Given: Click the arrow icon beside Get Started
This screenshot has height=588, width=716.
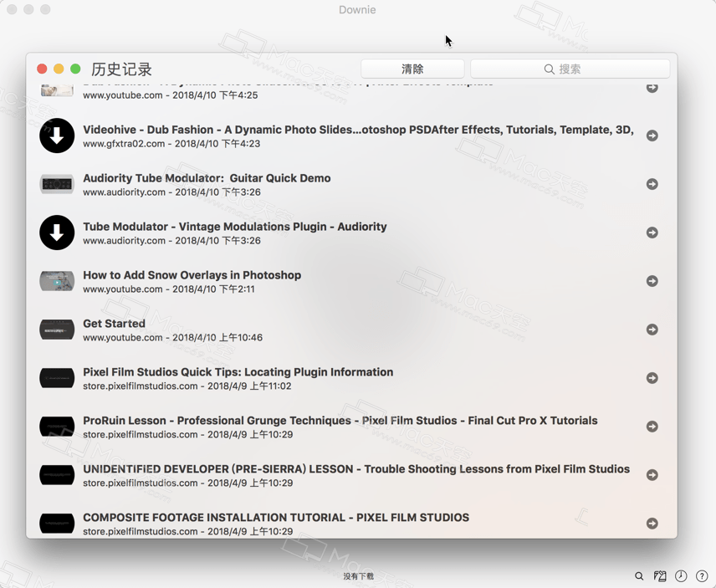Looking at the screenshot, I should click(x=652, y=330).
